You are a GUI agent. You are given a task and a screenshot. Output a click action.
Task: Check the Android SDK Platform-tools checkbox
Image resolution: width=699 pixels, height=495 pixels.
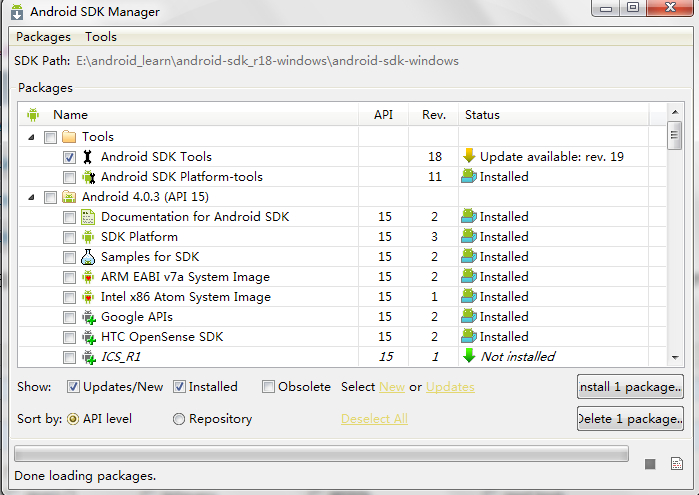point(69,177)
